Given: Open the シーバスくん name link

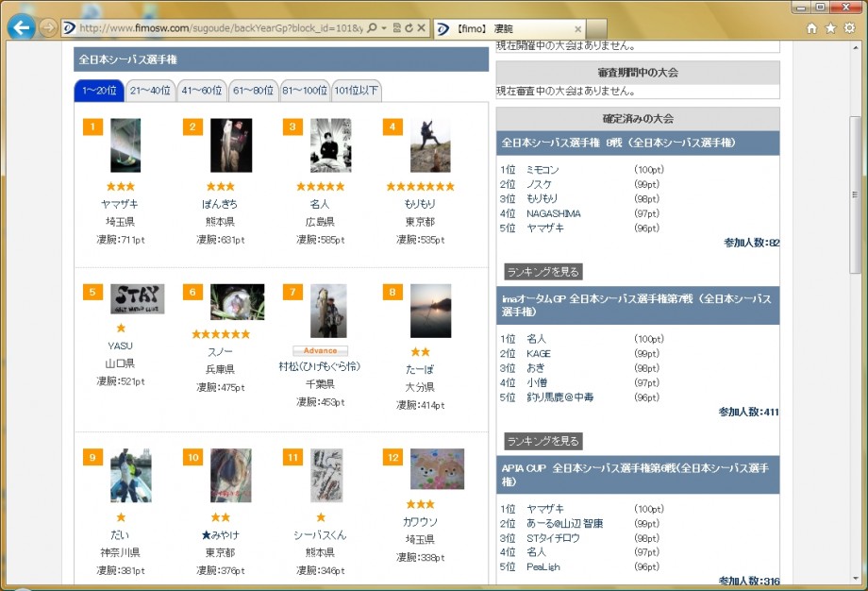Looking at the screenshot, I should (320, 535).
